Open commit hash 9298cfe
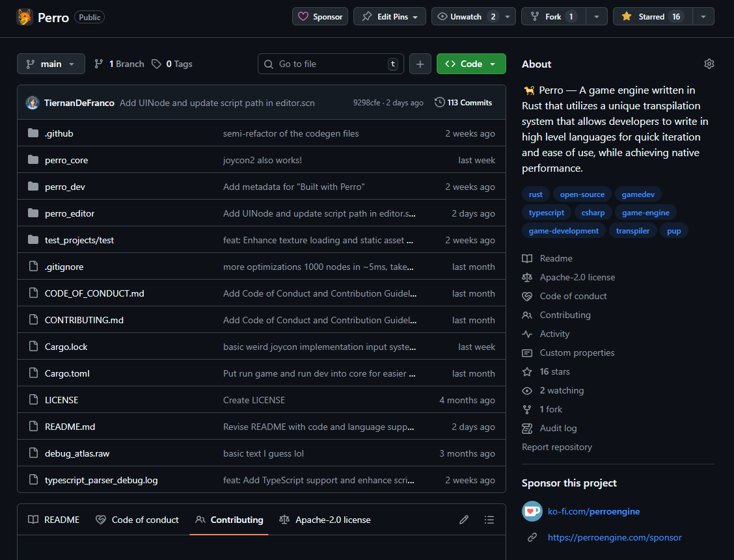This screenshot has height=560, width=734. pyautogui.click(x=366, y=103)
